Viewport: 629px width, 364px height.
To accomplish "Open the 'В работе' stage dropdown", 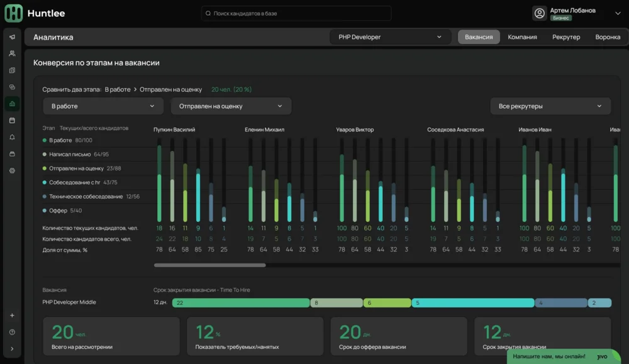I will point(103,106).
